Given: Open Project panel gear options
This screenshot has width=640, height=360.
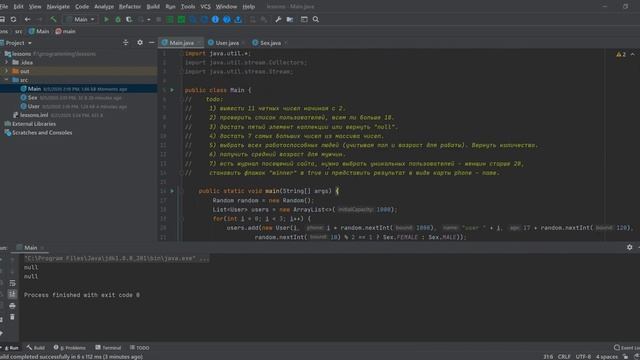Looking at the screenshot, I should [140, 42].
